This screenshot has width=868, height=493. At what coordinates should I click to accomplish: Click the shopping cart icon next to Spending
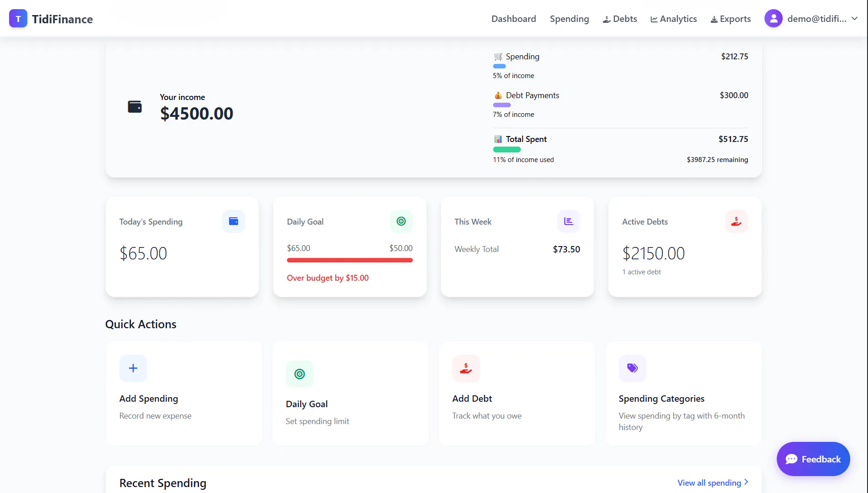(x=498, y=57)
